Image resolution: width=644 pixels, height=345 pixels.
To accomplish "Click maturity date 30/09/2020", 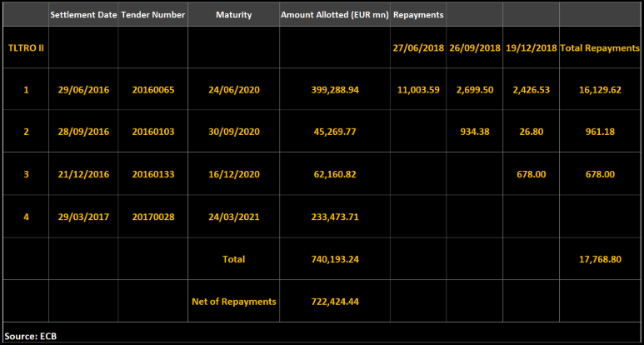I will click(233, 132).
